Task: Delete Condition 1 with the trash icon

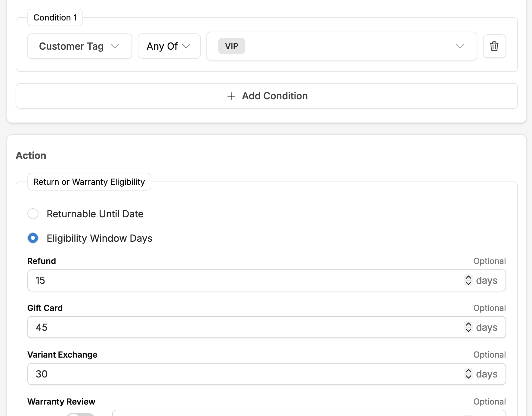Action: coord(494,46)
